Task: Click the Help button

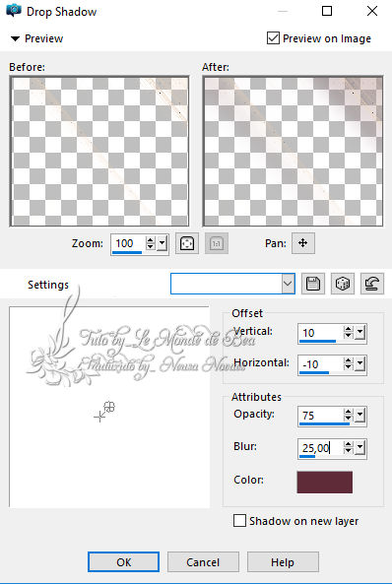Action: [283, 561]
